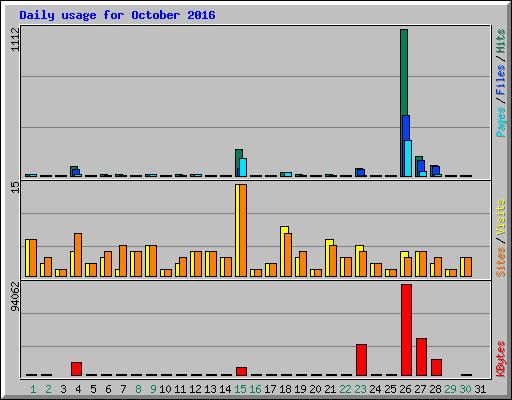Click the yellow Visits bar for day 15
Image resolution: width=512 pixels, height=400 pixels.
tap(237, 230)
